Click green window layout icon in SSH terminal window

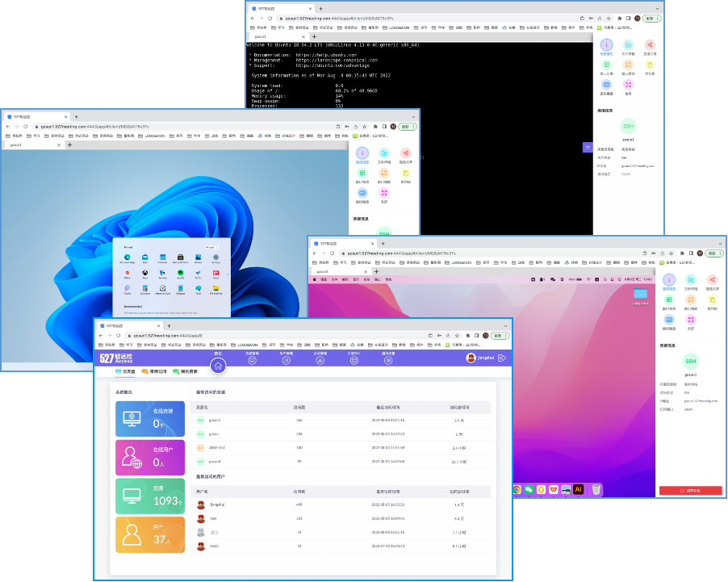[606, 65]
